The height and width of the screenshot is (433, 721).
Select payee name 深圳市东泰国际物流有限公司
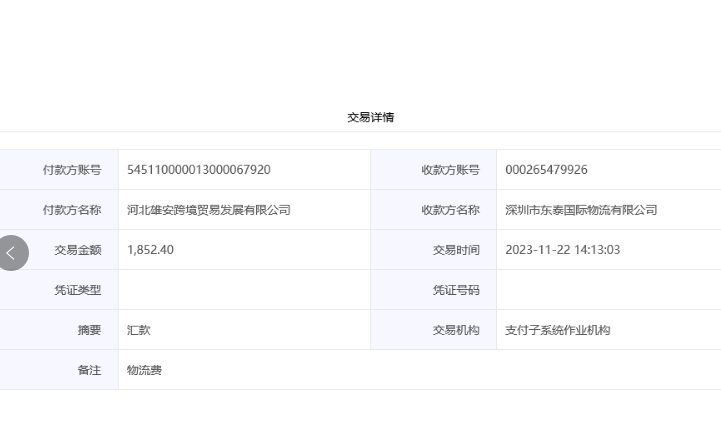click(x=581, y=210)
